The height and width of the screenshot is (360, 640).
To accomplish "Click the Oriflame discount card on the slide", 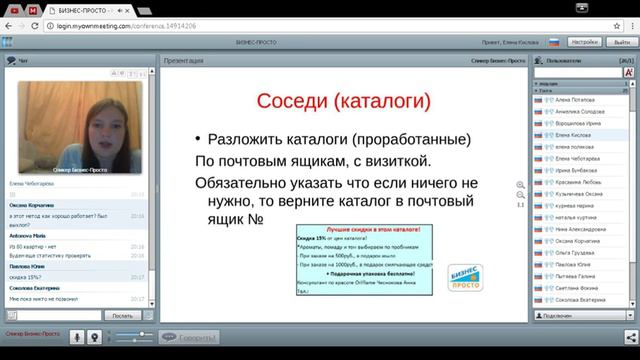I will 364,260.
